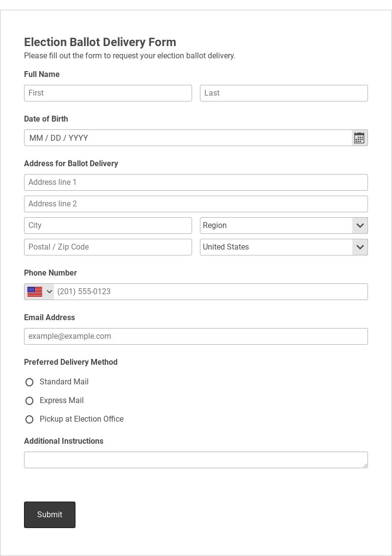Viewport: 392px width, 556px height.
Task: Click the Additional Instructions label
Action: click(64, 441)
